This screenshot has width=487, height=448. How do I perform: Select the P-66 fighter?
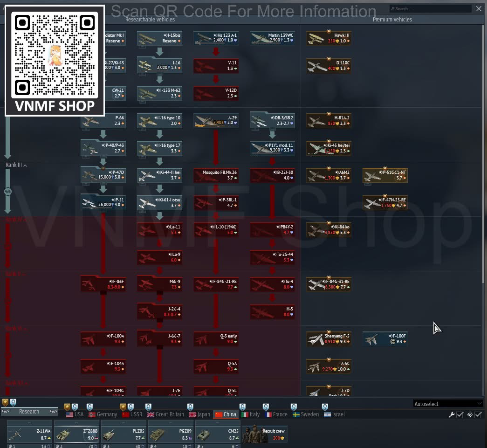[x=103, y=121]
